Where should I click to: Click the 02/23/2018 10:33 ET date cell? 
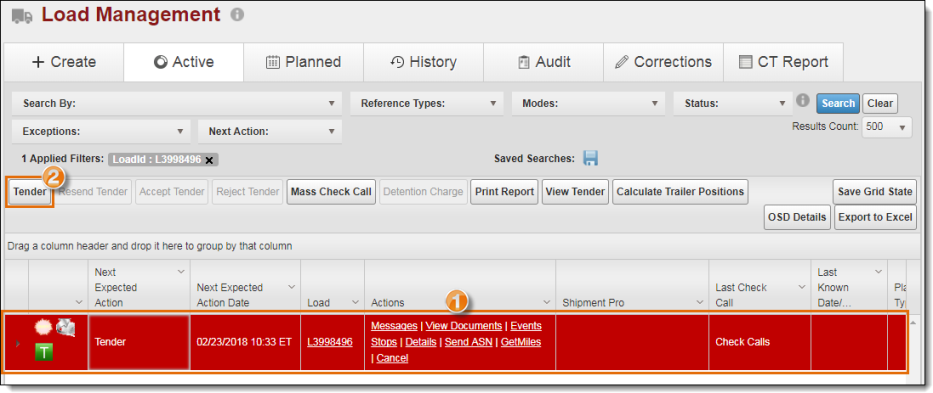[245, 342]
